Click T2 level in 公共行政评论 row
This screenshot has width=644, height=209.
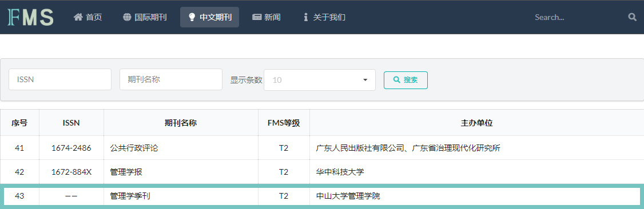coord(284,148)
